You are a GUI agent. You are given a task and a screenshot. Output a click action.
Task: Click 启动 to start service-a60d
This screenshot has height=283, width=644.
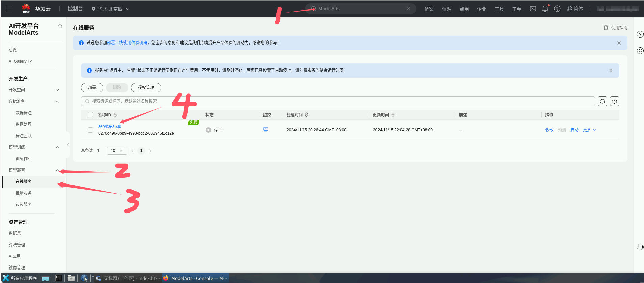point(575,130)
